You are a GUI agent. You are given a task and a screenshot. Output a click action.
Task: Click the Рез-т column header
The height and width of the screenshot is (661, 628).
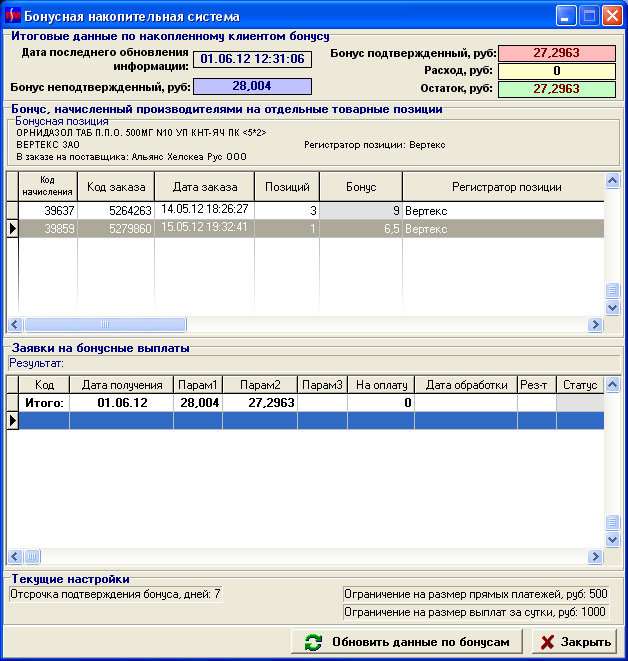[x=537, y=385]
